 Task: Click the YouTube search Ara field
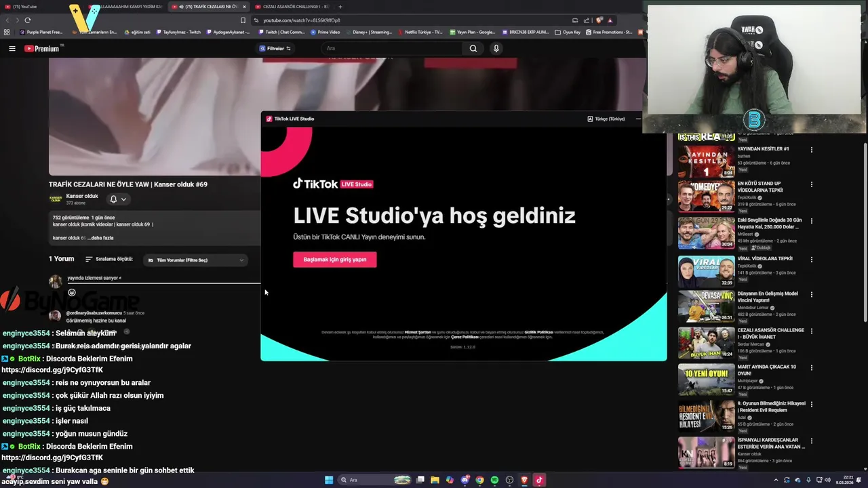point(391,48)
